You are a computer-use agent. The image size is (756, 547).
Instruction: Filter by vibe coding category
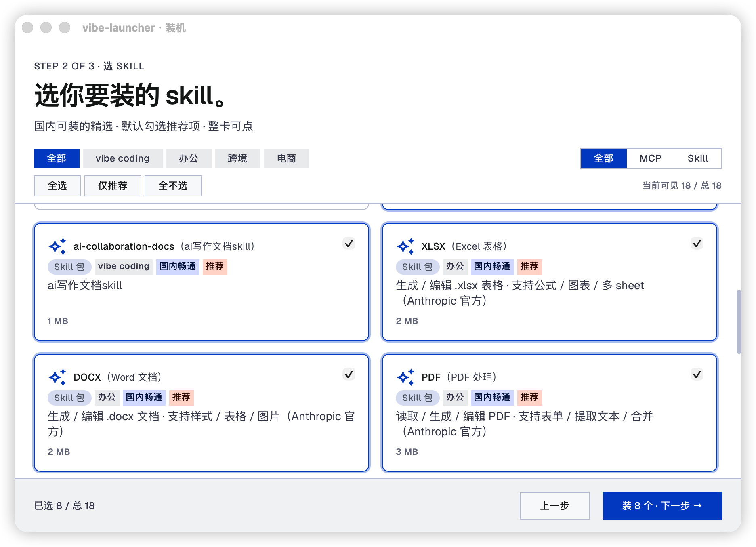[122, 158]
